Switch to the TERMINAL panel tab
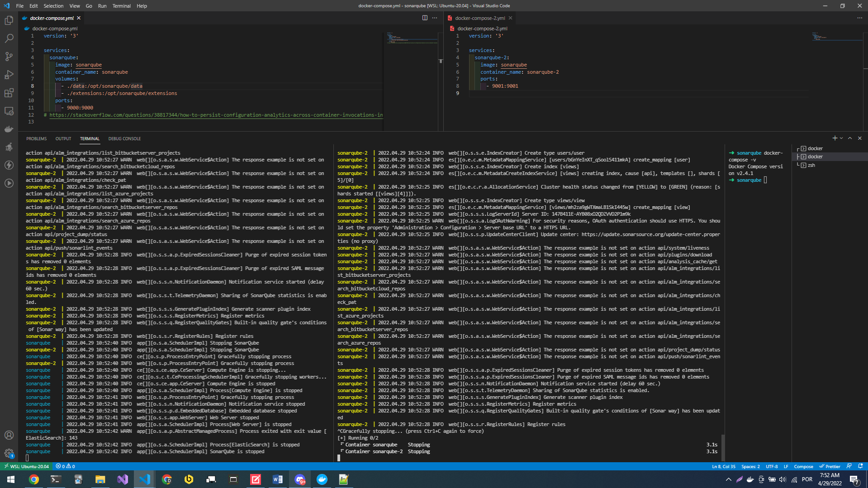 [x=90, y=139]
